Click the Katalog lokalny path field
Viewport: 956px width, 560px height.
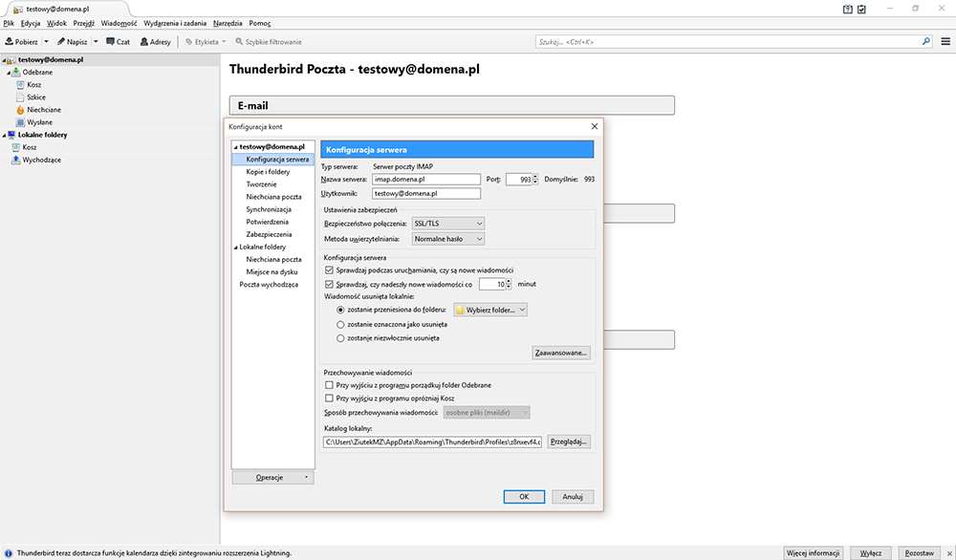[432, 442]
